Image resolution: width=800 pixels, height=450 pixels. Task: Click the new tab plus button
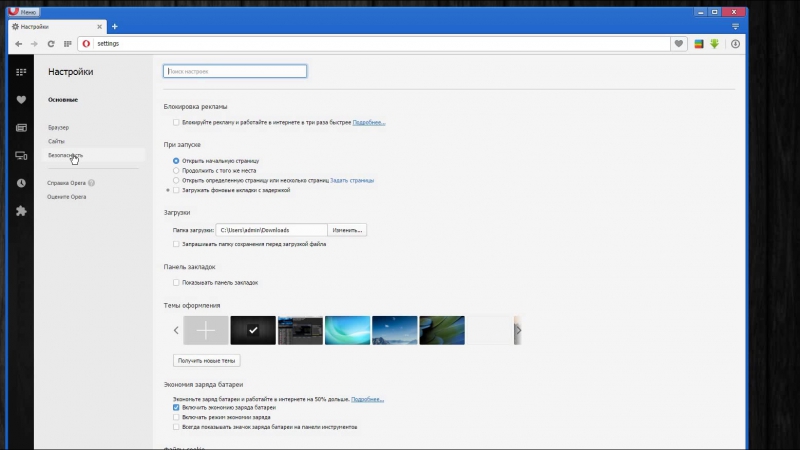[115, 26]
